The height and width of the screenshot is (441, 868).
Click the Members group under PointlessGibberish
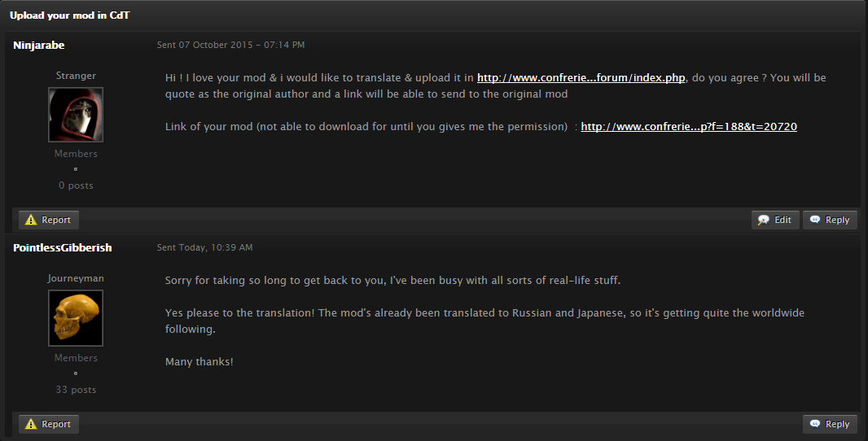tap(76, 358)
